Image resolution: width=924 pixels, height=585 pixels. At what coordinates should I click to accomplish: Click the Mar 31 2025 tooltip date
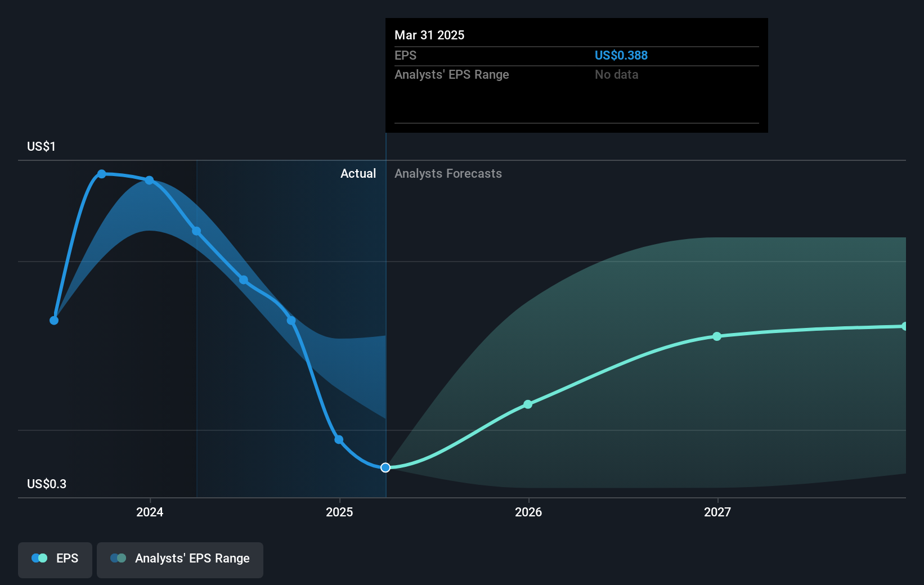pos(429,35)
